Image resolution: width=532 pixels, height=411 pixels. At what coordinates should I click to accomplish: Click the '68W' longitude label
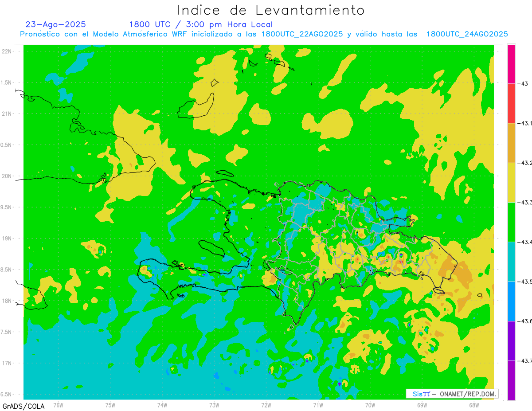coord(474,405)
